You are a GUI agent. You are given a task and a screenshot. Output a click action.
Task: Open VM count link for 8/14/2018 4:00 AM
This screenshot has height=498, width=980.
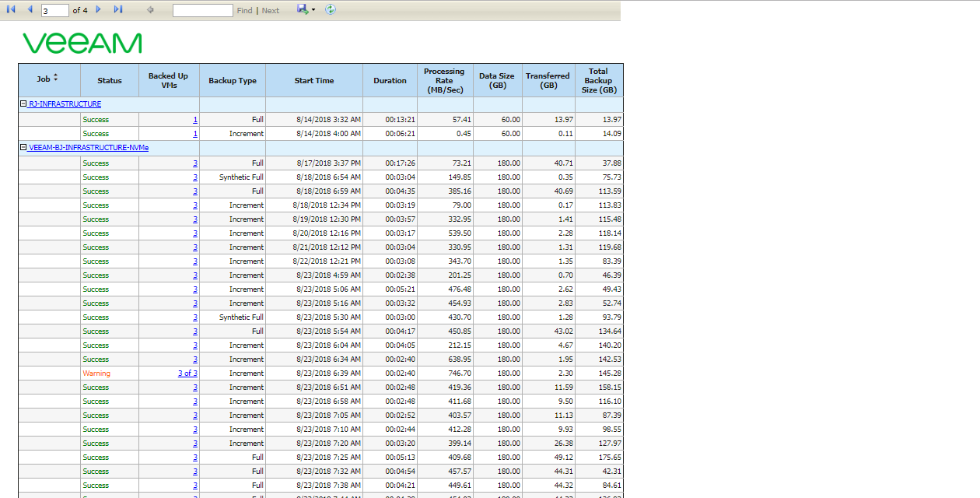click(x=195, y=134)
